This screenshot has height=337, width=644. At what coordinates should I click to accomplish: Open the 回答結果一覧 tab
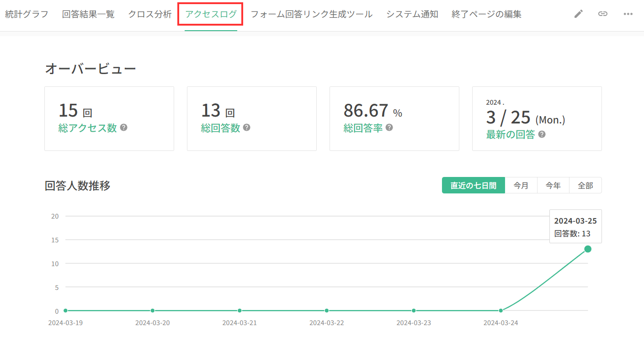(x=88, y=14)
